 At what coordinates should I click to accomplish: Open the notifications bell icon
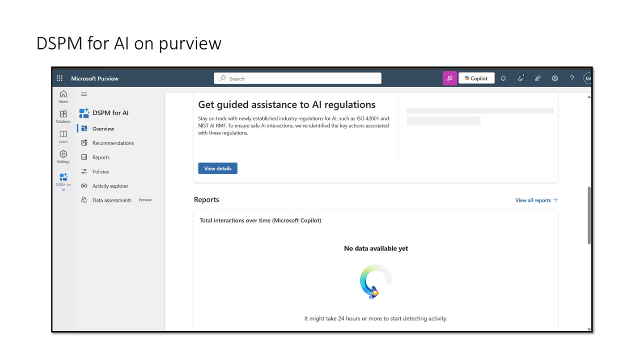(503, 78)
